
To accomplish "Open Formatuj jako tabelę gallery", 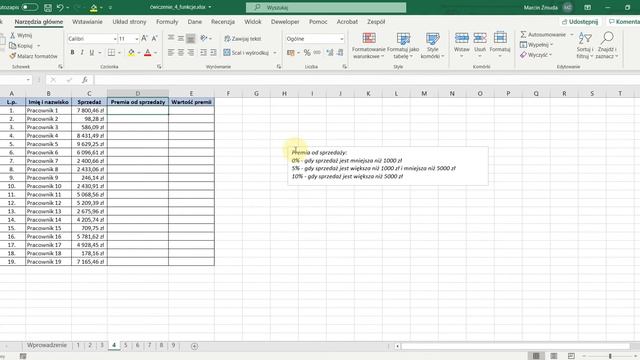I will tap(403, 45).
